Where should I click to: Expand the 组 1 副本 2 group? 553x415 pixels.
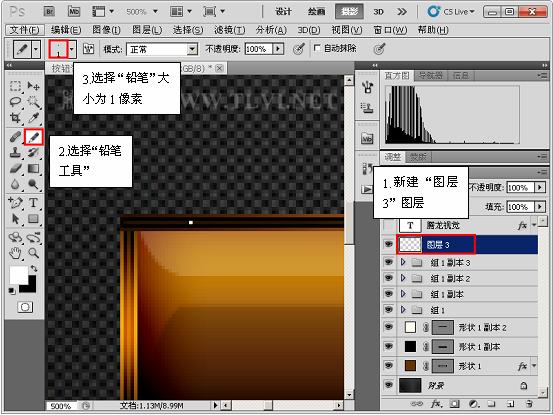pyautogui.click(x=403, y=278)
